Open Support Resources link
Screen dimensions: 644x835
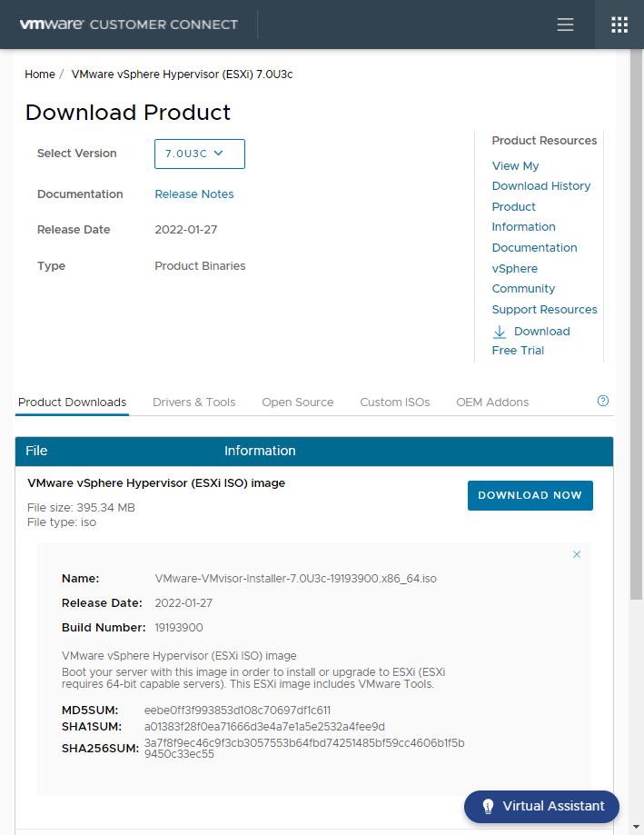(x=544, y=310)
